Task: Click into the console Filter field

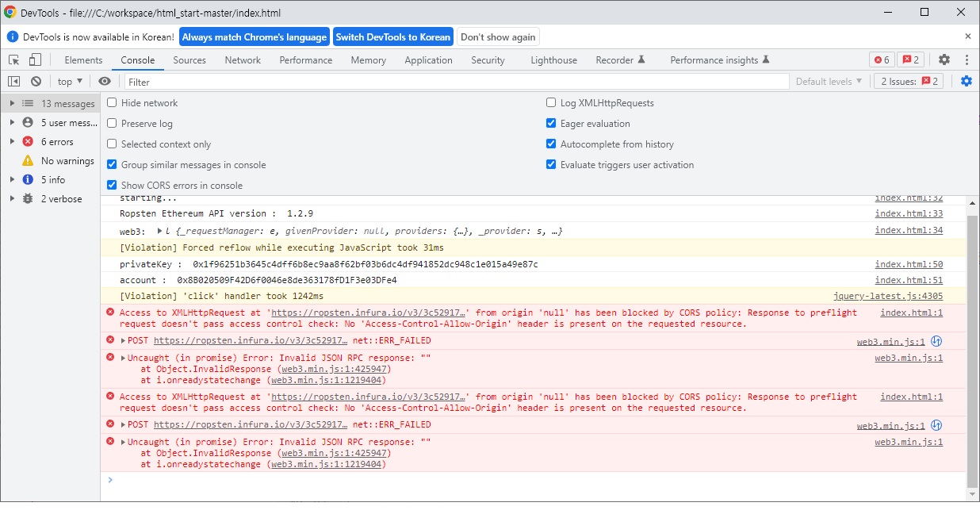Action: coord(456,82)
